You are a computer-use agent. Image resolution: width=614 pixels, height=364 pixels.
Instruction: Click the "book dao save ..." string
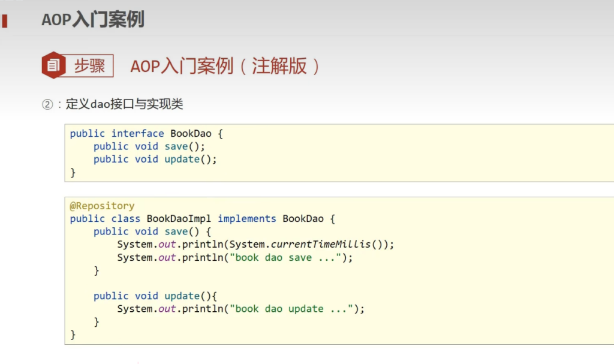(x=285, y=258)
